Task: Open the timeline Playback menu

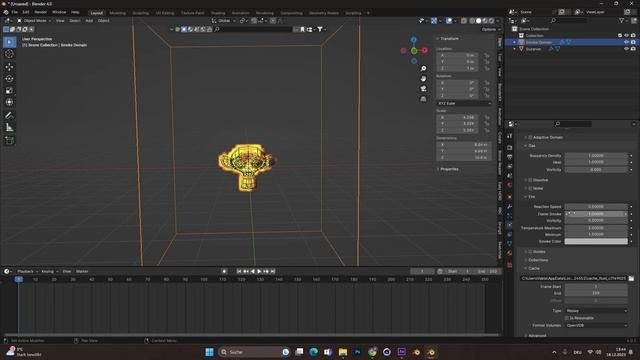Action: click(27, 271)
